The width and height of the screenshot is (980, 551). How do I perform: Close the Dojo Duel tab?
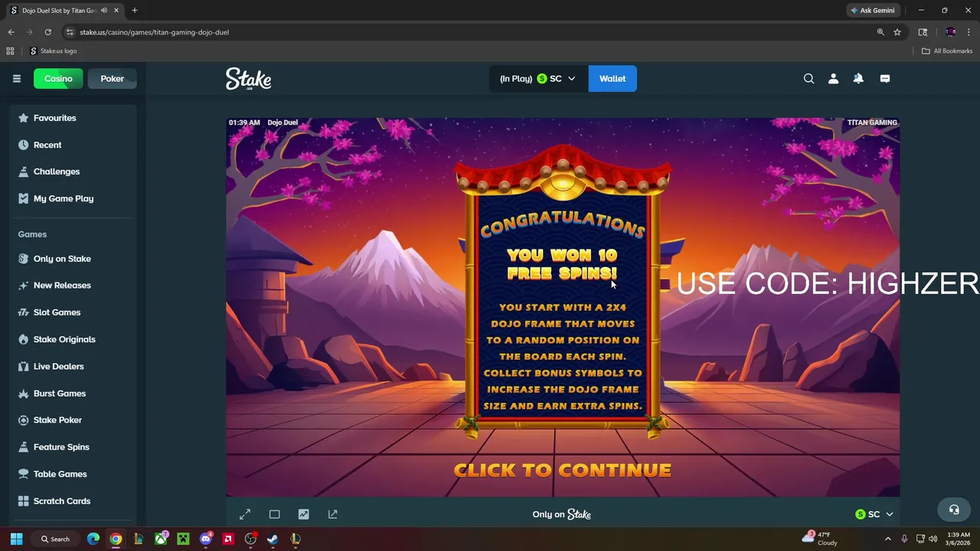coord(116,11)
